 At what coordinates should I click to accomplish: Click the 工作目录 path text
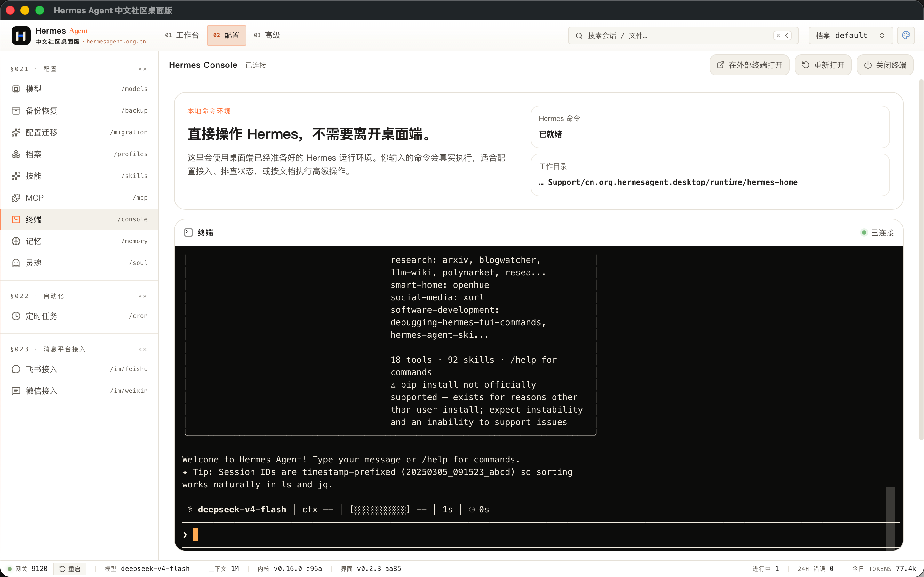668,182
